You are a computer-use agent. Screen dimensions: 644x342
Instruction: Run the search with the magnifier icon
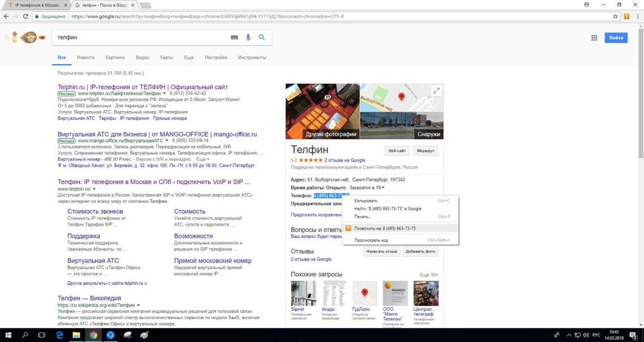(262, 37)
